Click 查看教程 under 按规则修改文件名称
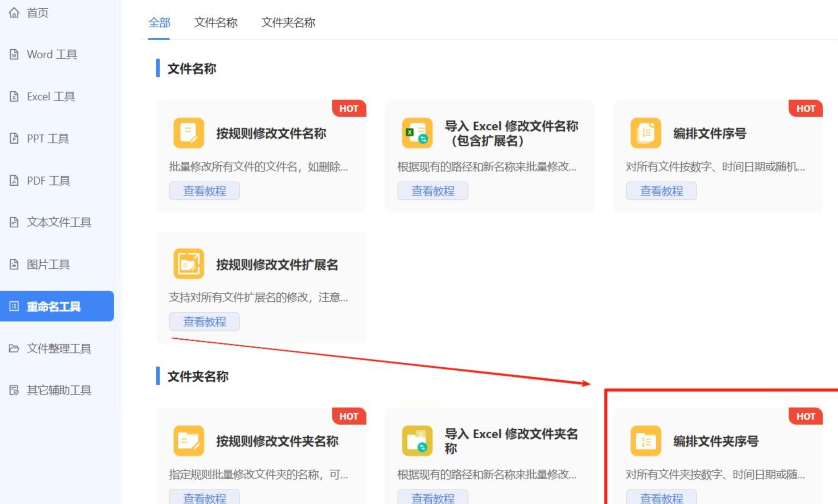The image size is (838, 504). [x=204, y=191]
